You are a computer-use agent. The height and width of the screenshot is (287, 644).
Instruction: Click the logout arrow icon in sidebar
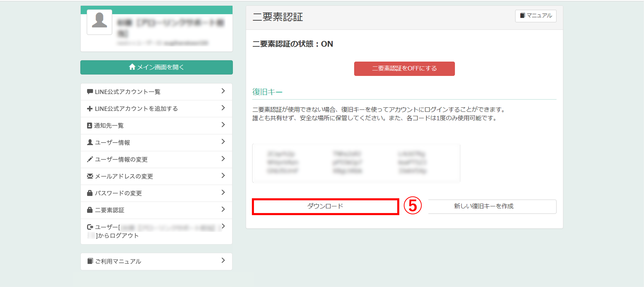coord(90,227)
